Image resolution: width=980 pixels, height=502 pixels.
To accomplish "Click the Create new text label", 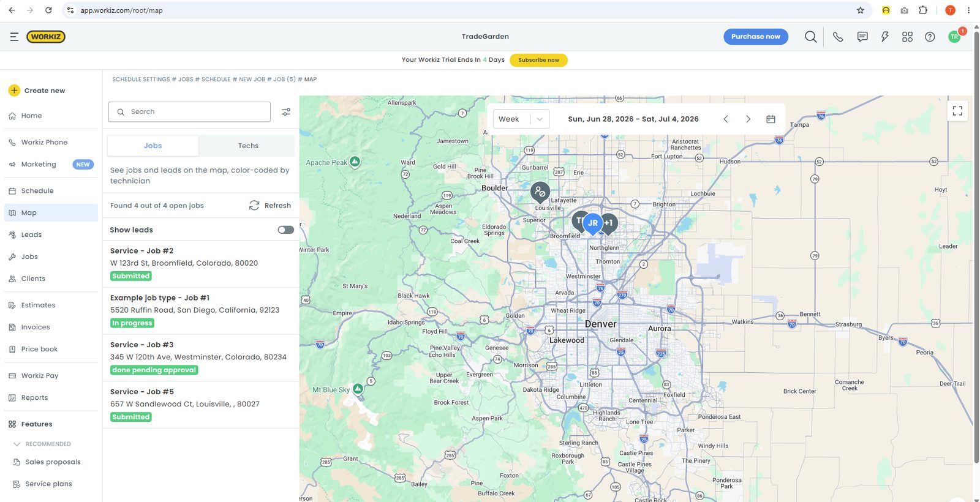I will coord(45,91).
